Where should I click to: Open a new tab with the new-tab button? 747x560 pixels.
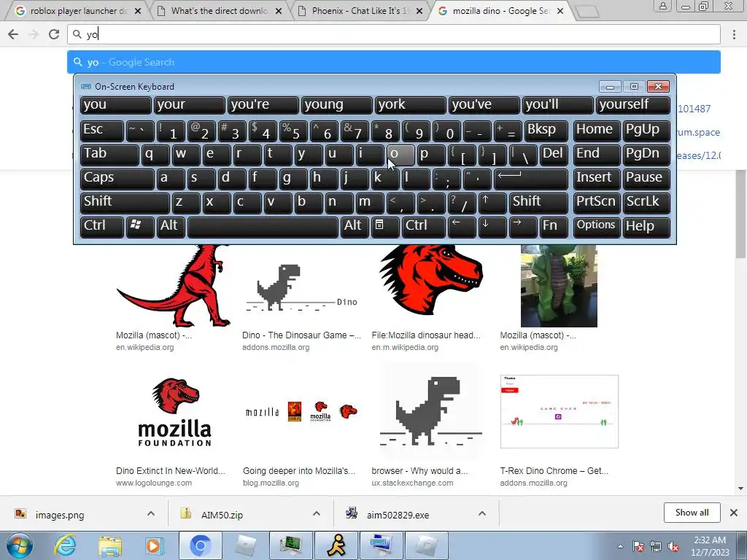click(x=587, y=12)
